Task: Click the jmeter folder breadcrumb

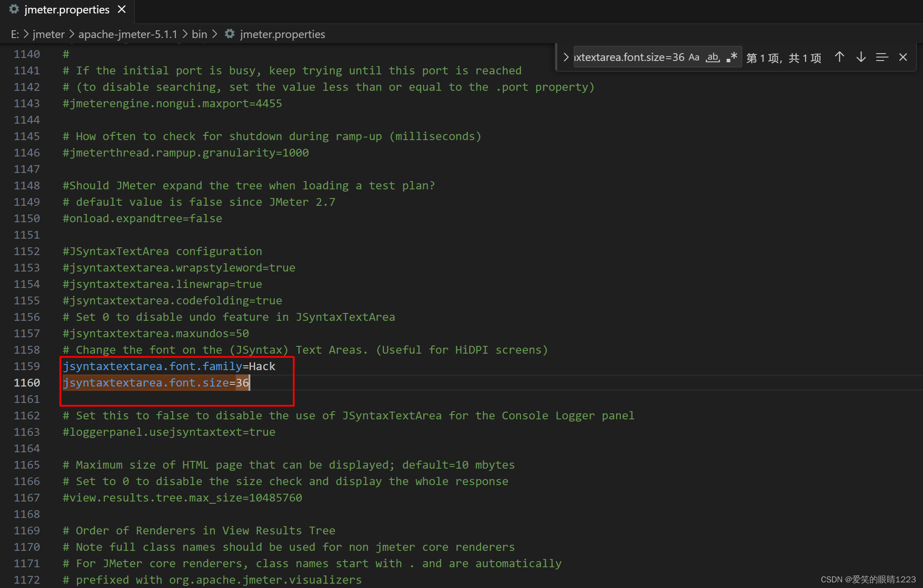Action: tap(48, 34)
